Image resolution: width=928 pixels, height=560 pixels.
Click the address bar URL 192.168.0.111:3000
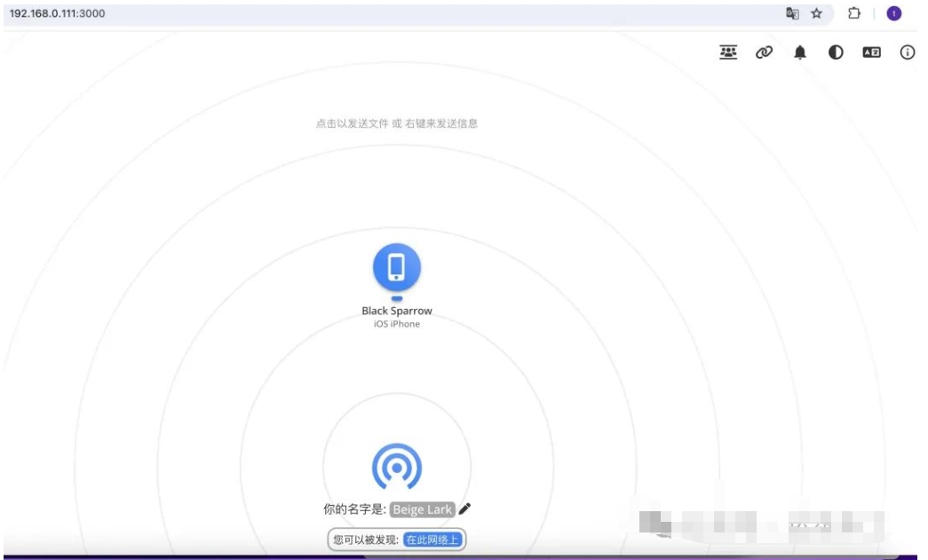click(58, 13)
